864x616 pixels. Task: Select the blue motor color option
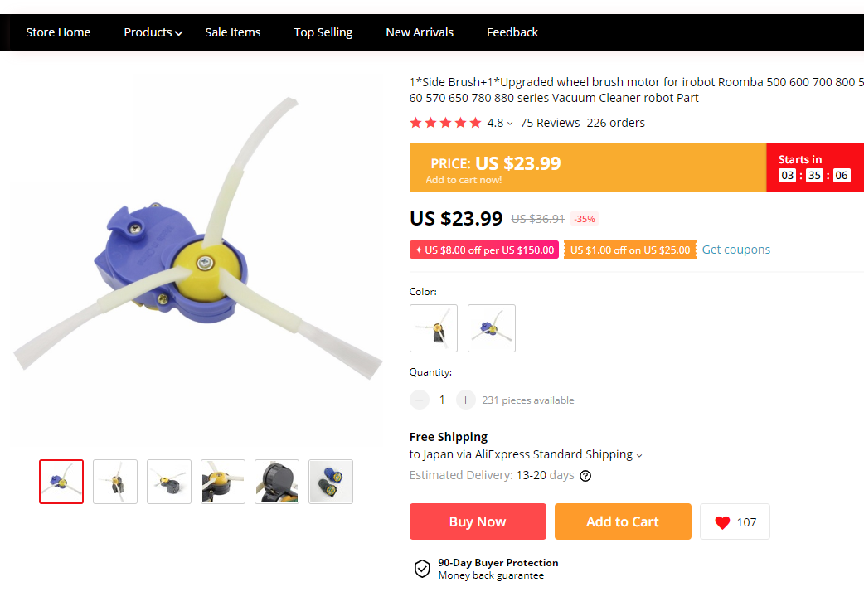pyautogui.click(x=492, y=328)
